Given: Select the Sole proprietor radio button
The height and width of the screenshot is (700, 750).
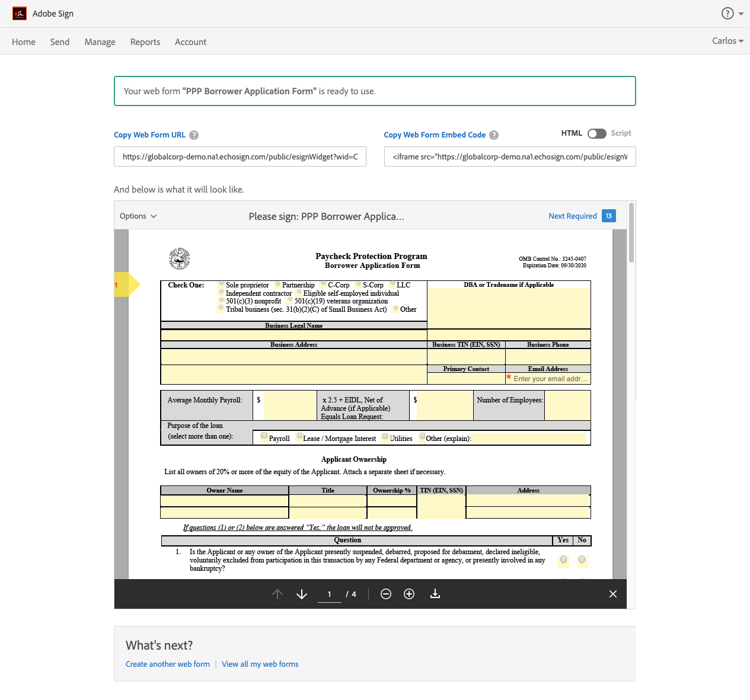Looking at the screenshot, I should (222, 284).
